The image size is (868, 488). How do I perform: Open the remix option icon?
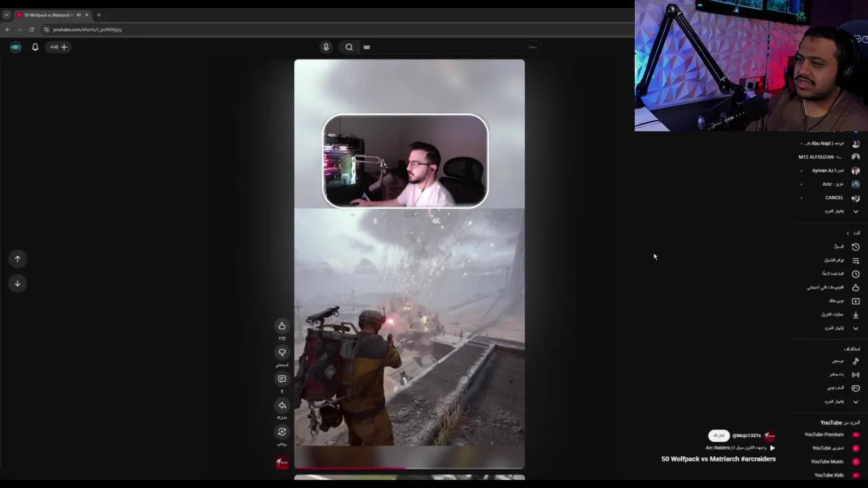point(282,432)
